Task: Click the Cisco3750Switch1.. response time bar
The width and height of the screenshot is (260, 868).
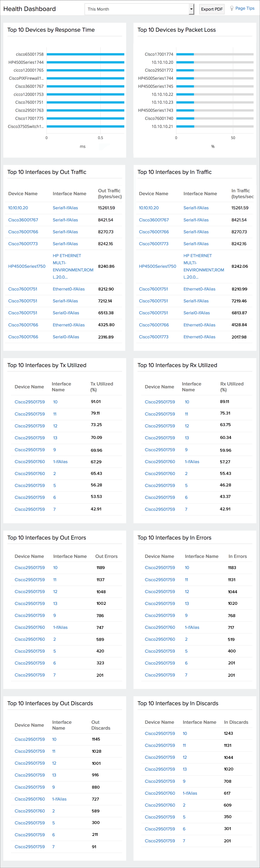Action: point(85,126)
